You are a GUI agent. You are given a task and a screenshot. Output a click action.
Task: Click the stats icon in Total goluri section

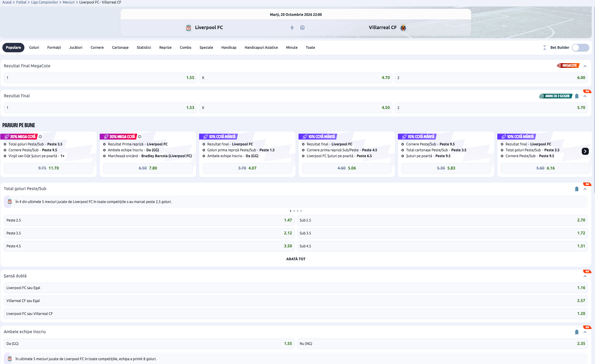pos(577,189)
